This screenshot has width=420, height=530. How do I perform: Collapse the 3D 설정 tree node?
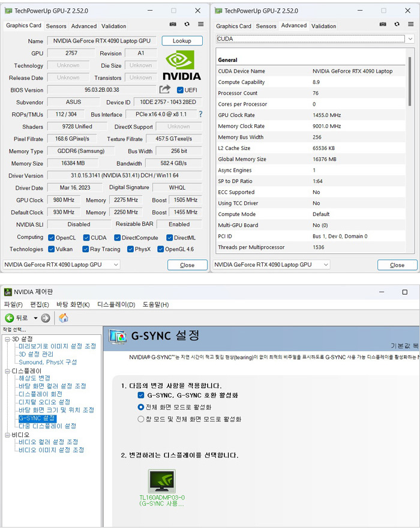coord(7,339)
